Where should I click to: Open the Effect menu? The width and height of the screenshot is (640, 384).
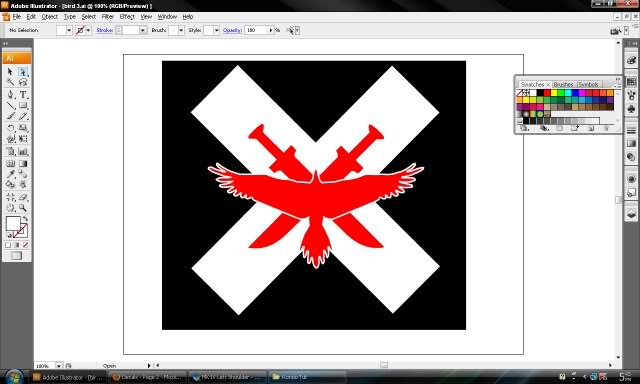pyautogui.click(x=127, y=17)
